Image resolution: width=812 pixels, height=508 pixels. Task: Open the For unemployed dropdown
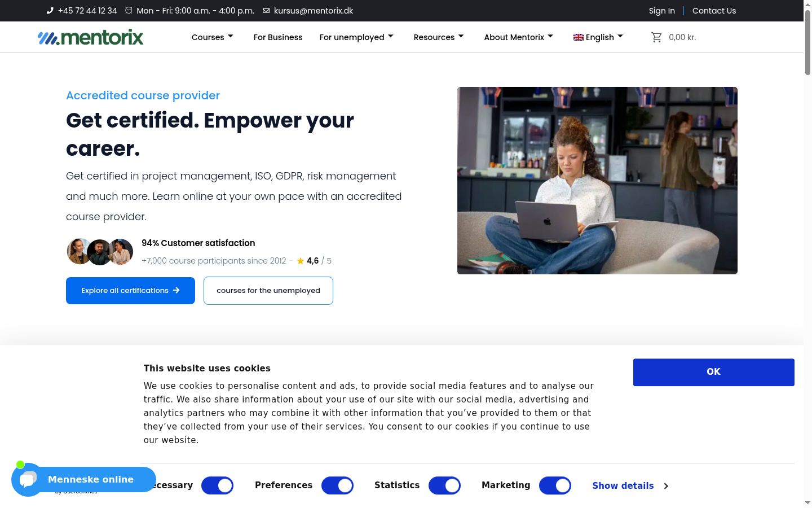click(x=357, y=37)
